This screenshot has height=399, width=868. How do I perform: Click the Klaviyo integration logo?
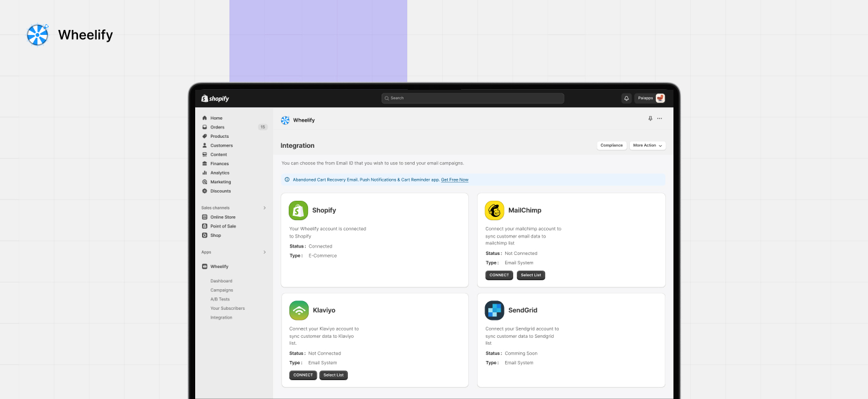click(299, 310)
